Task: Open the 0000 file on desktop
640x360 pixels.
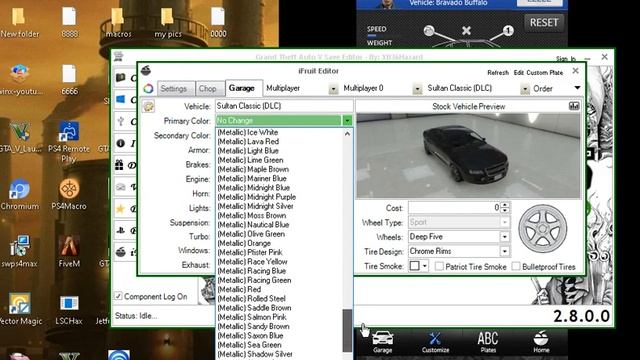Action: pos(218,23)
